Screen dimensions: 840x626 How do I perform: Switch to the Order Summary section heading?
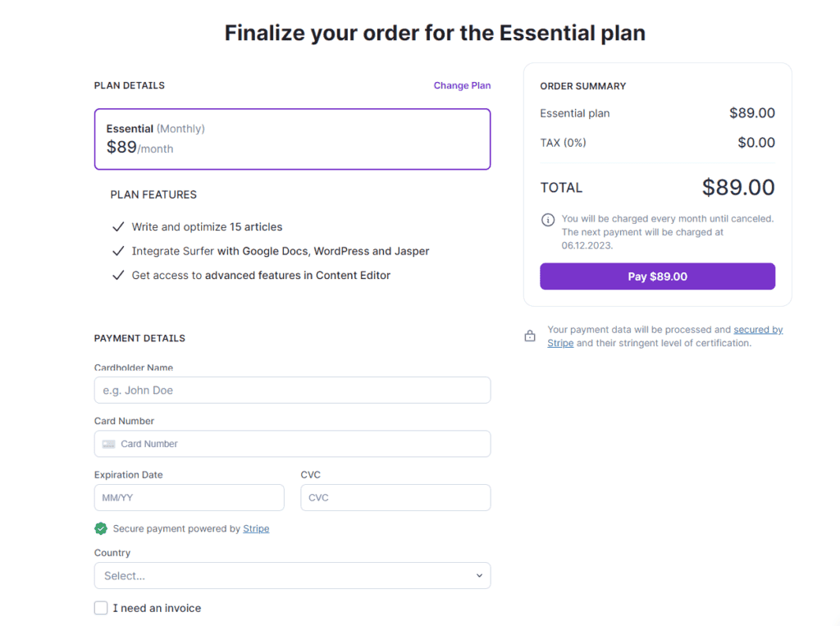click(x=582, y=85)
